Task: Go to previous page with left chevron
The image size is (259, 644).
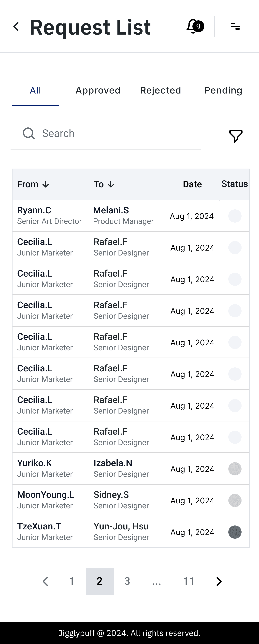Action: (x=45, y=581)
